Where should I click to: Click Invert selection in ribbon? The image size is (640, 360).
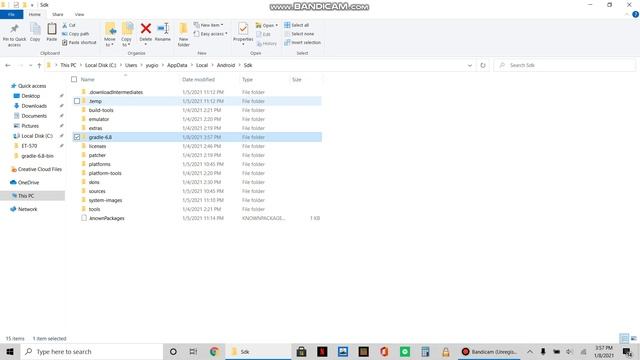coord(302,42)
